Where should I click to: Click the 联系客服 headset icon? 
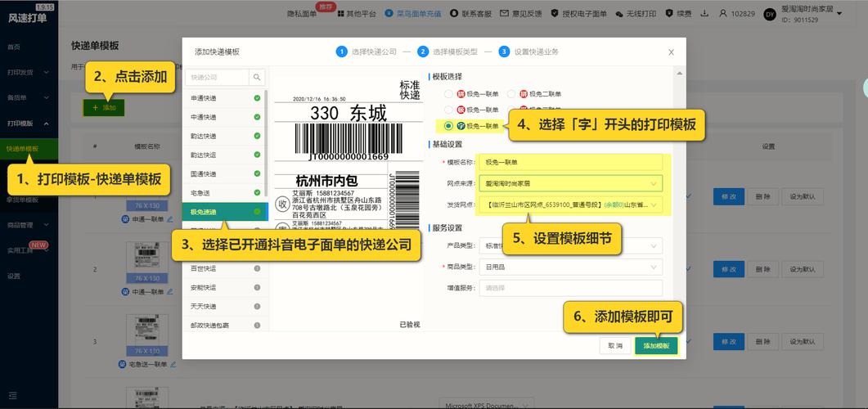(x=454, y=14)
